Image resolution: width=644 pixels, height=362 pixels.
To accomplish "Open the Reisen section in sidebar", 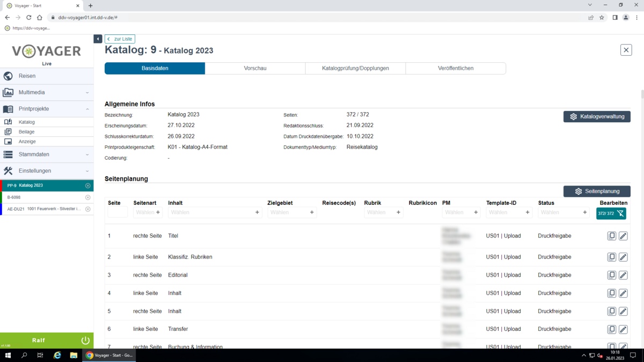I will pos(47,76).
